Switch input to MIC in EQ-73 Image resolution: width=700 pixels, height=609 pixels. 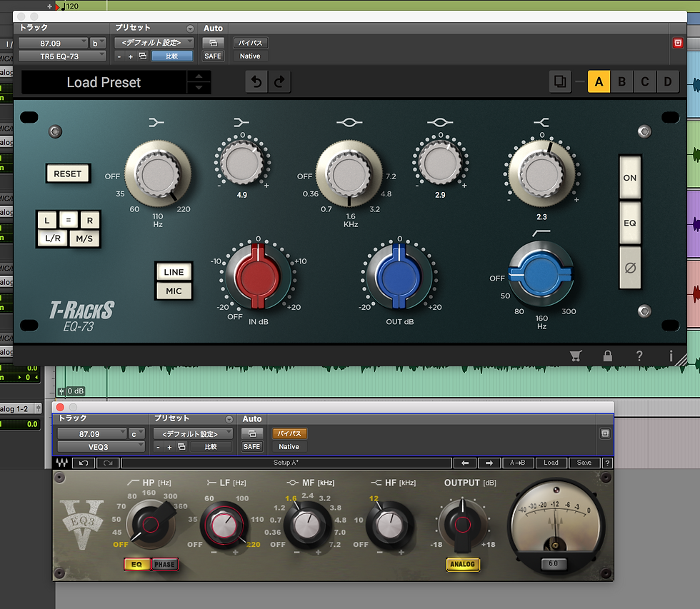pyautogui.click(x=174, y=291)
